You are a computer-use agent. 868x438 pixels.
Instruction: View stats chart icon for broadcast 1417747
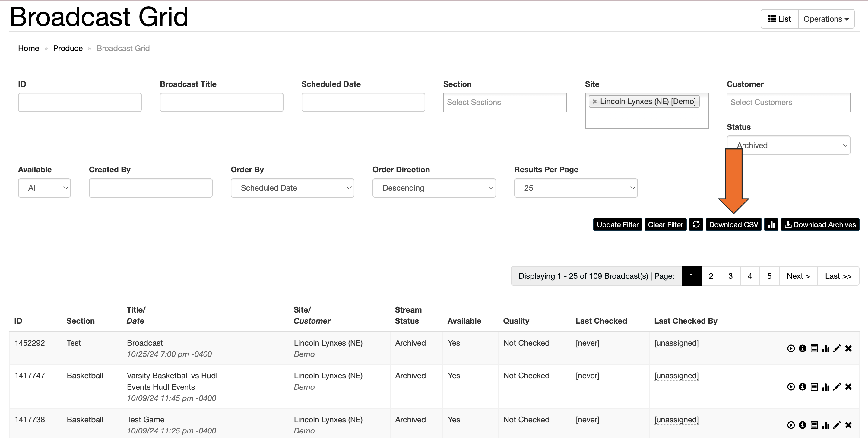[825, 387]
